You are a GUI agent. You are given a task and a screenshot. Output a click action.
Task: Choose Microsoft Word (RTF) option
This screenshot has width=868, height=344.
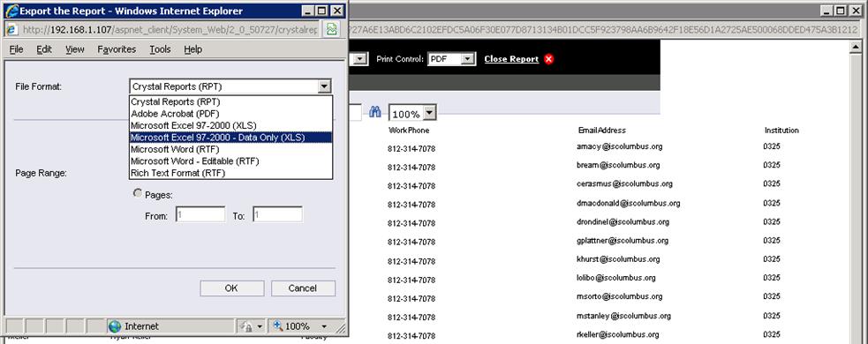(230, 149)
